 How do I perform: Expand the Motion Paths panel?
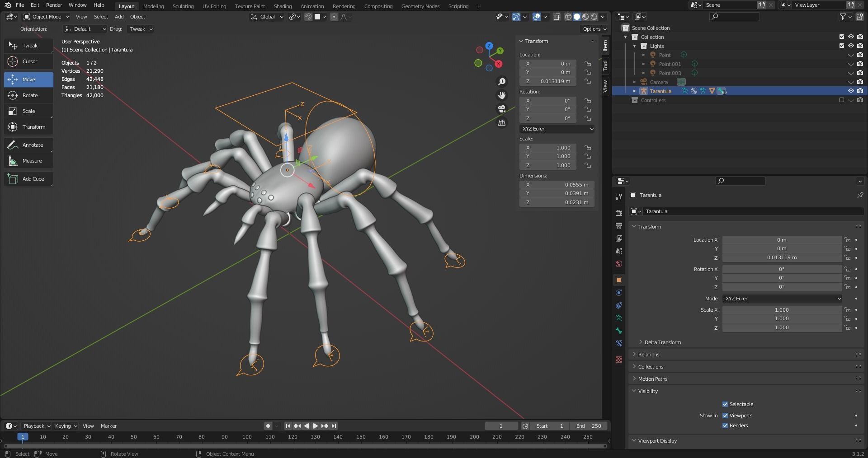[652, 379]
